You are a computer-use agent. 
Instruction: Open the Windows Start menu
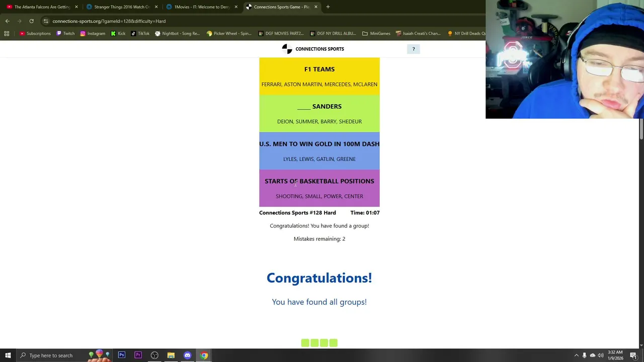pyautogui.click(x=8, y=355)
